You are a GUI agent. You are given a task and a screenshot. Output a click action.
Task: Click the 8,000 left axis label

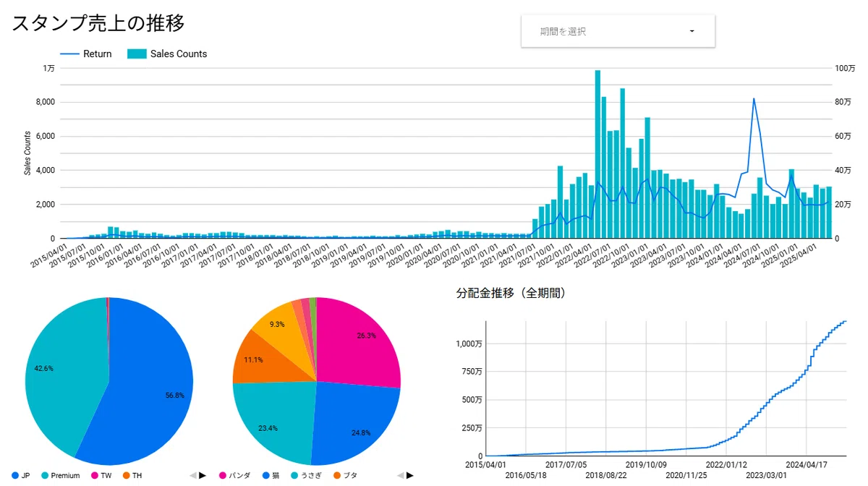(45, 102)
